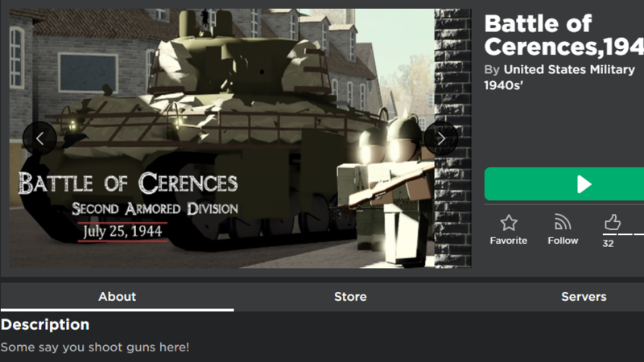Click the July 25, 1944 caption in image
Screen dimensions: 644x362
tap(122, 232)
